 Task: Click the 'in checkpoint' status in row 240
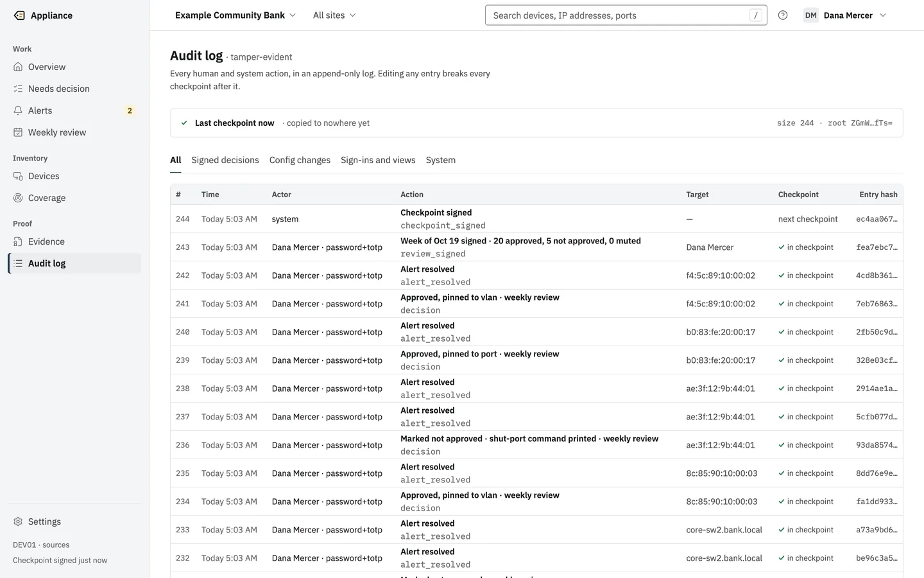click(806, 332)
